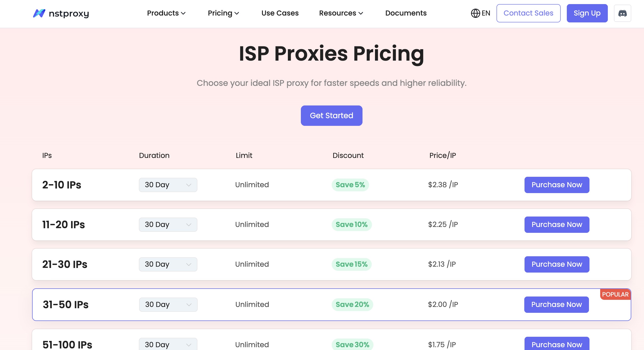
Task: Purchase the 21-30 IPs plan
Action: click(x=557, y=264)
